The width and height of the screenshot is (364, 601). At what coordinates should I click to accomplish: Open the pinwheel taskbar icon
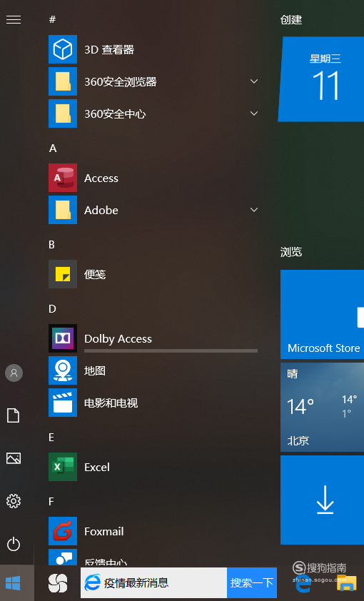click(x=58, y=583)
